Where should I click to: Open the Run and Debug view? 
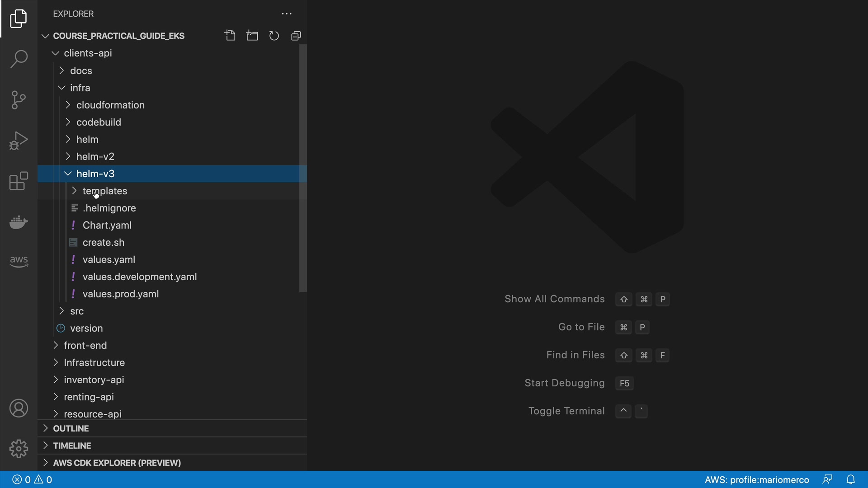pyautogui.click(x=19, y=141)
